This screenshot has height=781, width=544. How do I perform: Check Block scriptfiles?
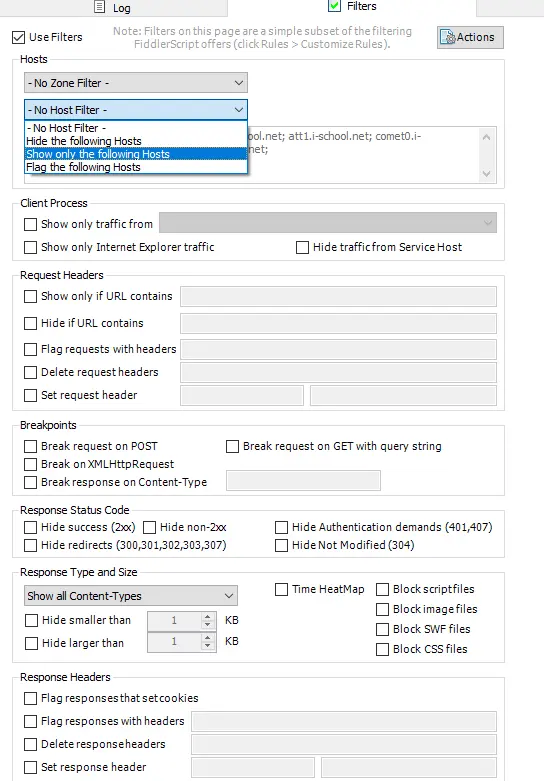383,590
